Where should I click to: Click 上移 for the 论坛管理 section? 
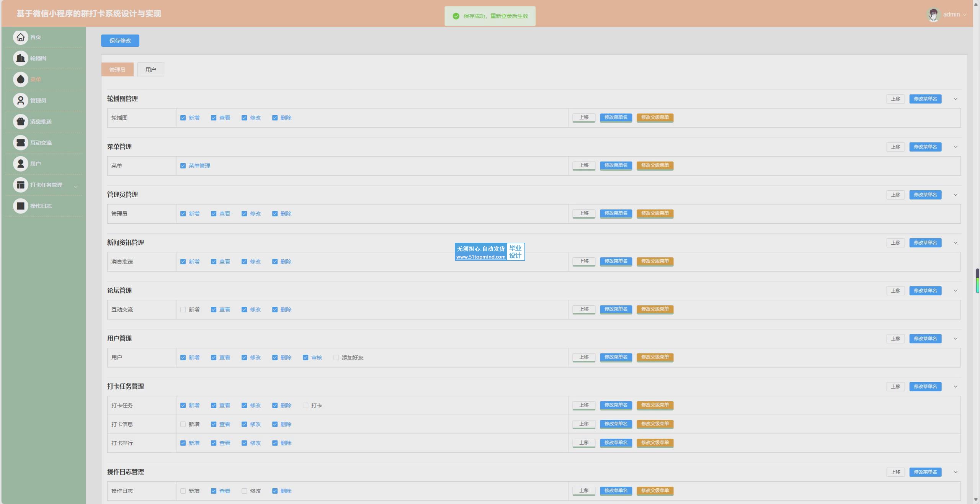[895, 291]
